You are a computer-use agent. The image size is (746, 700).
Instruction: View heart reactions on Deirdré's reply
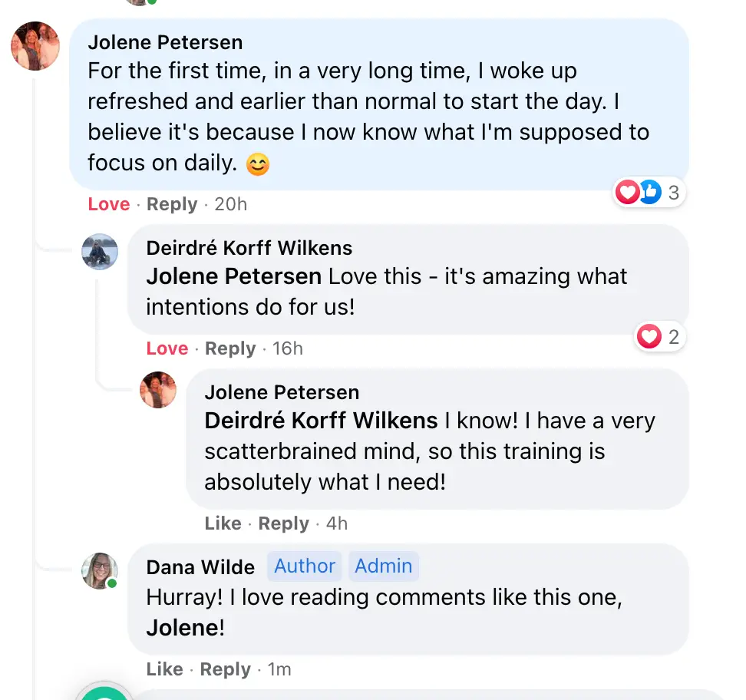coord(660,336)
